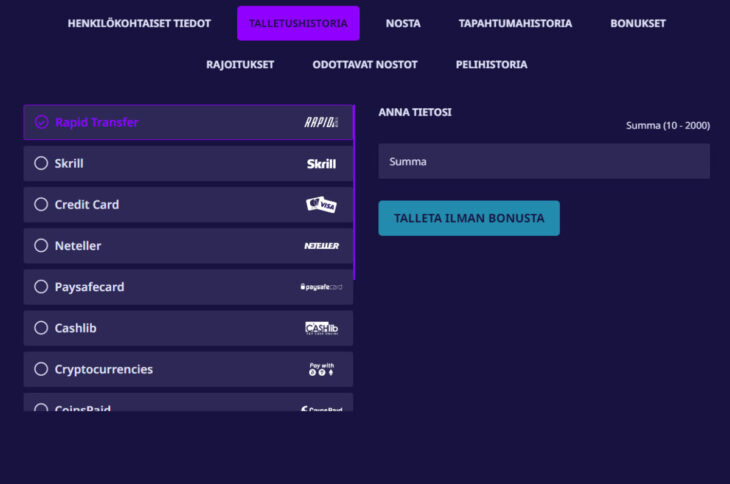
Task: Click Talleta Ilman Bonusta button
Action: point(469,218)
